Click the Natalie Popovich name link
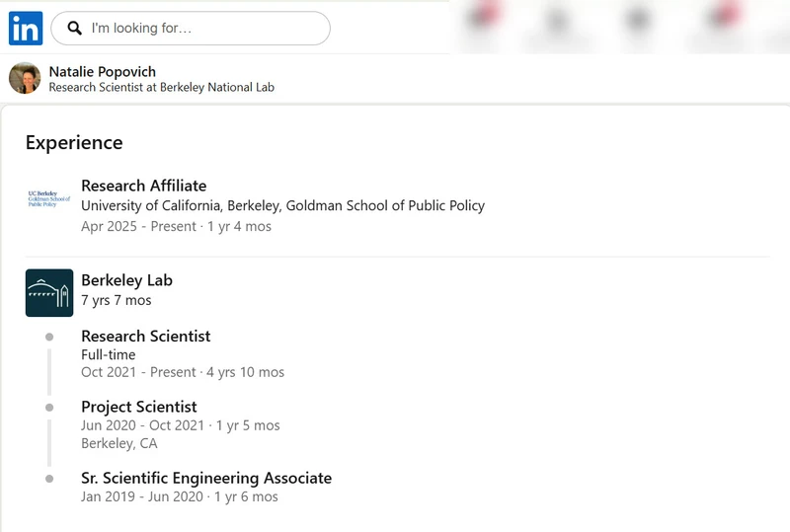 103,71
